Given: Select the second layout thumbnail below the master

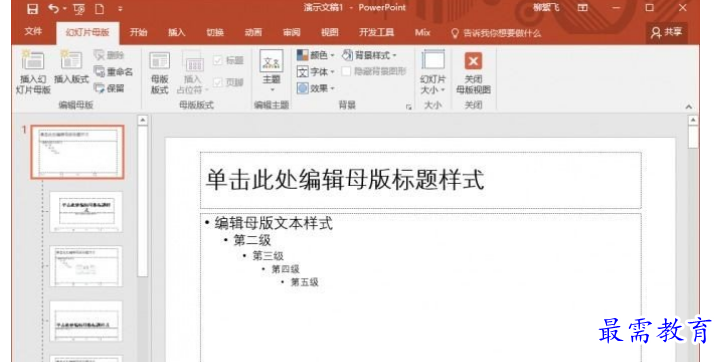Looking at the screenshot, I should tap(86, 266).
